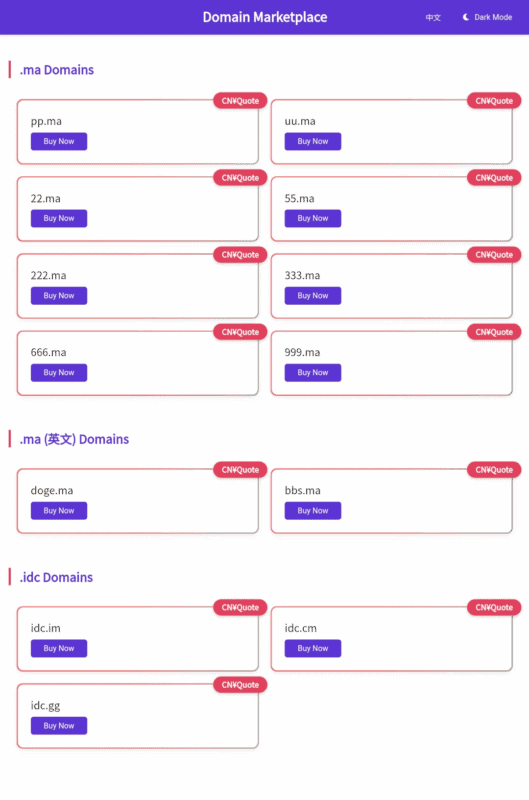Screen dimensions: 529x800
Task: Click Buy Now for pp.ma
Action: click(59, 141)
